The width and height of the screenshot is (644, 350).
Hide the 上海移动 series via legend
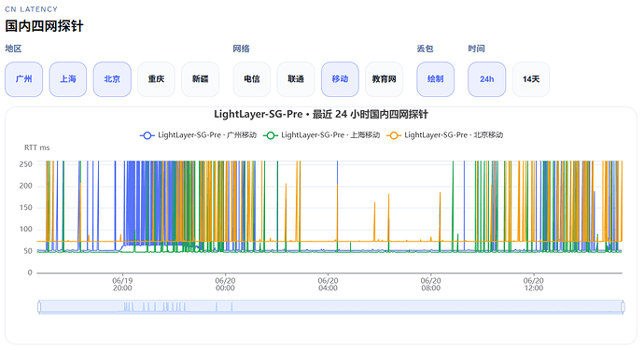[x=321, y=135]
